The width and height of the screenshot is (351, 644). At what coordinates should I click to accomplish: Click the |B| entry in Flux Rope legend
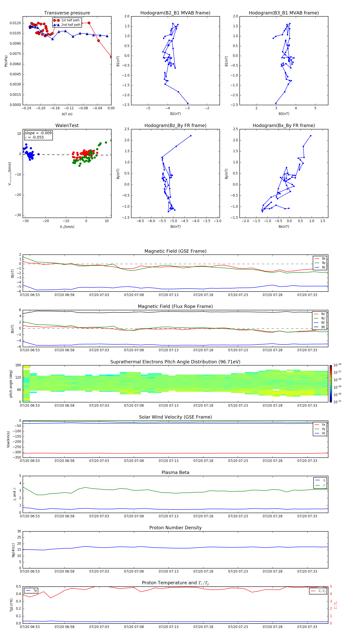coord(320,327)
